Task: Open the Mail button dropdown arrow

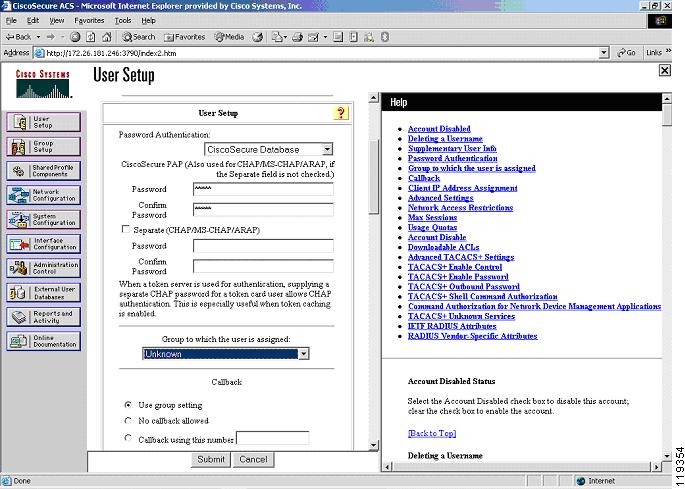Action: click(x=286, y=37)
